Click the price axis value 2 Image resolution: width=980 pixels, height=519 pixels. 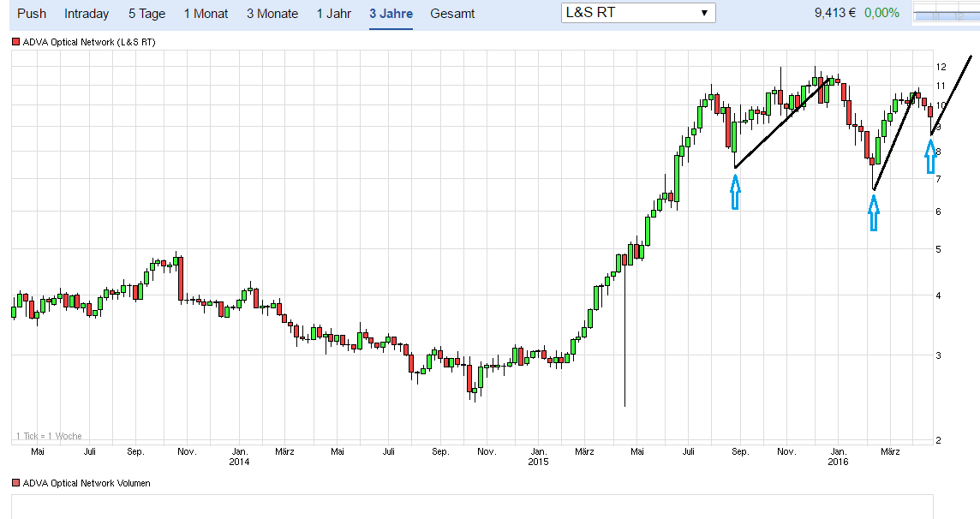[x=938, y=440]
